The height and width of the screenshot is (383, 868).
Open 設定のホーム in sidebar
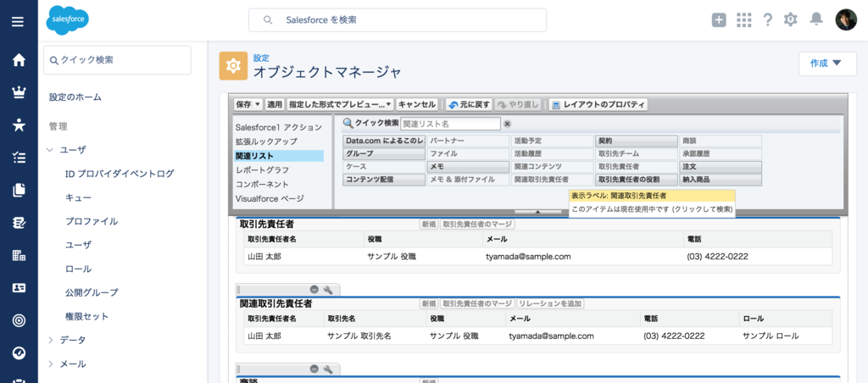tap(75, 97)
